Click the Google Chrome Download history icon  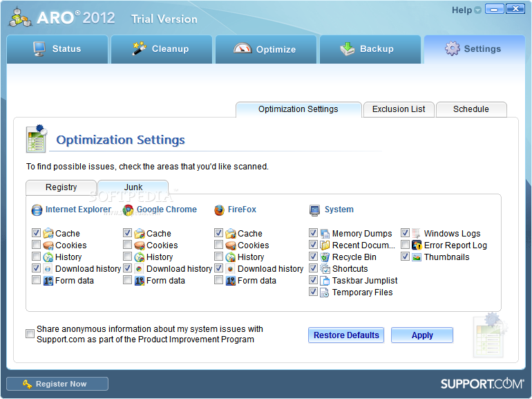[x=139, y=269]
